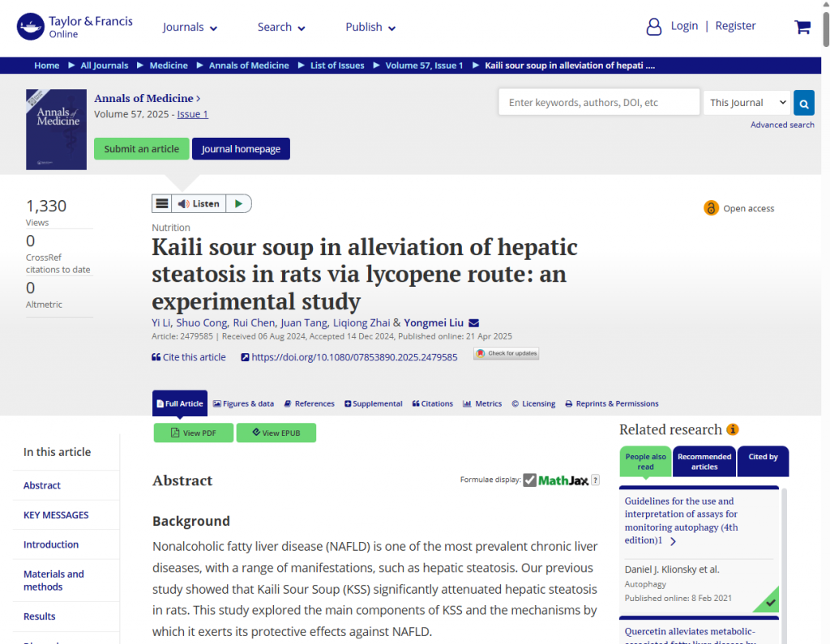Expand the Publish dropdown menu

tap(370, 28)
